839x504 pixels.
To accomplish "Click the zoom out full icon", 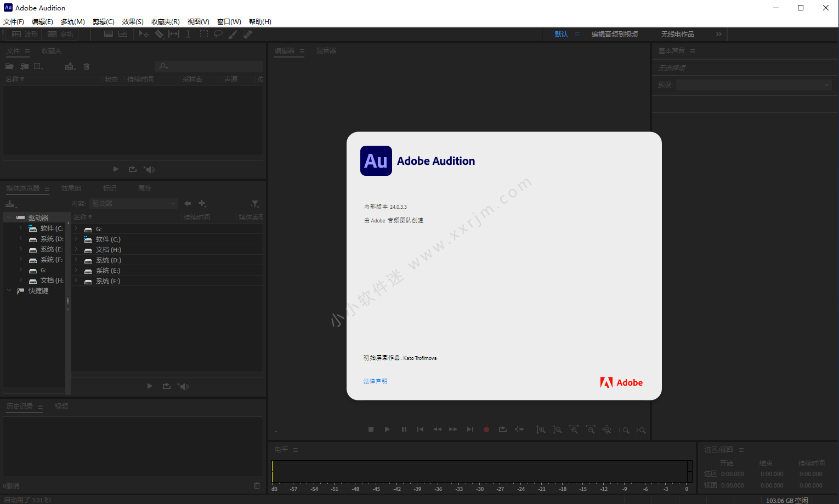I will coord(607,430).
